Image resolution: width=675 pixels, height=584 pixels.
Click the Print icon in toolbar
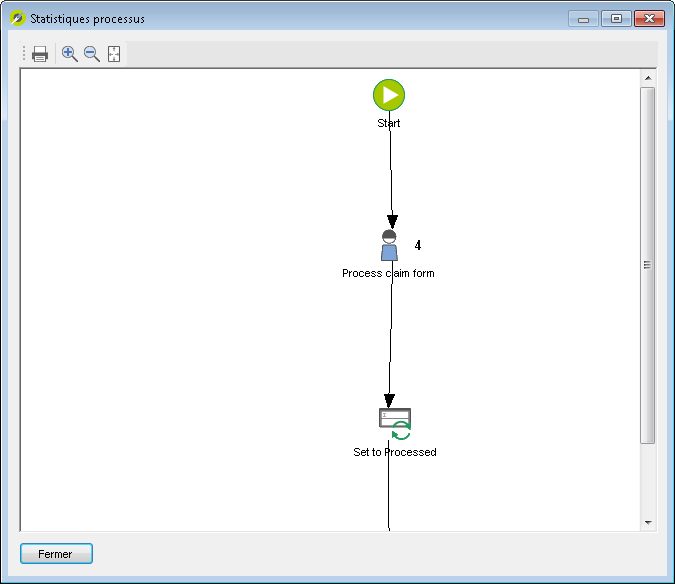(40, 54)
